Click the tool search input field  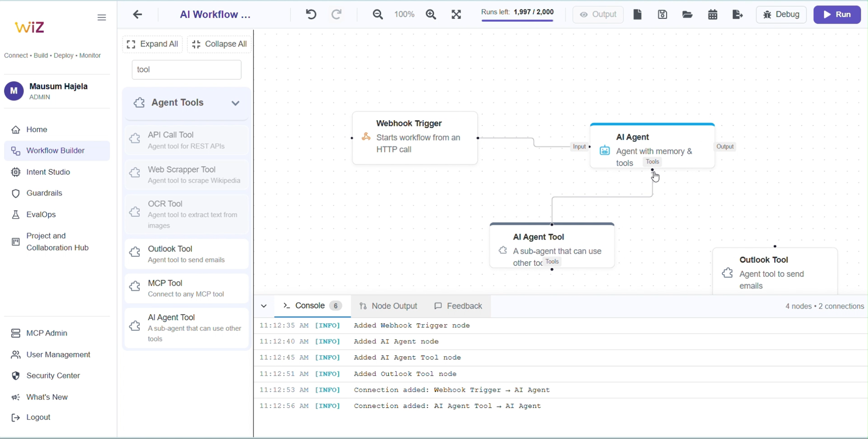pyautogui.click(x=186, y=70)
